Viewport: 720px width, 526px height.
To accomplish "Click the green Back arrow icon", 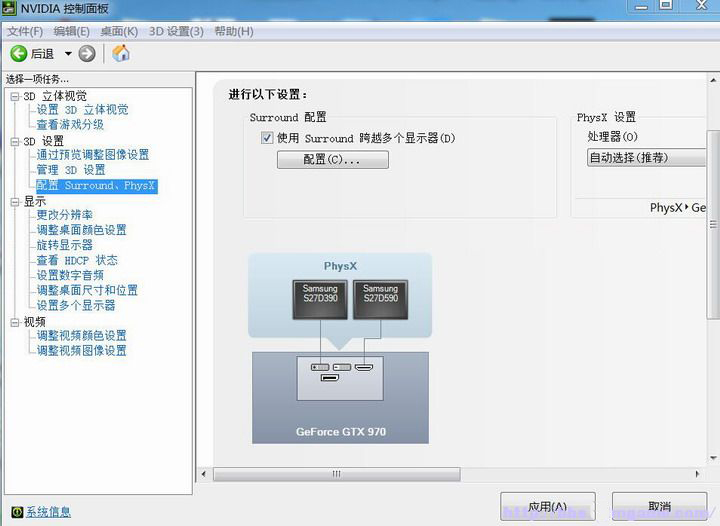I will 18,54.
